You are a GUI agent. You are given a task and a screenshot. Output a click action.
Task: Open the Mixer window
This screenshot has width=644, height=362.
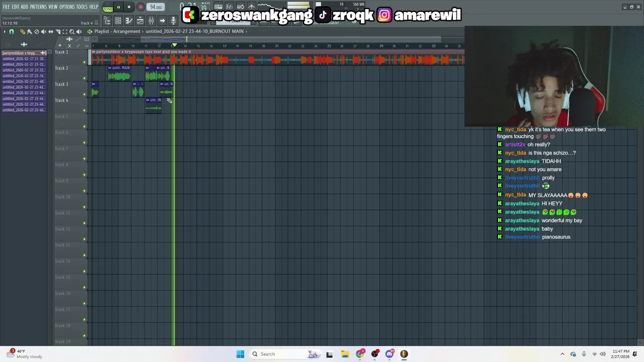pyautogui.click(x=151, y=21)
